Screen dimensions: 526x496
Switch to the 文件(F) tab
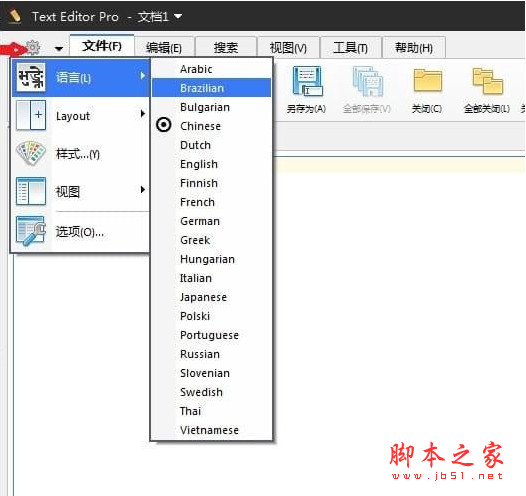(x=102, y=46)
